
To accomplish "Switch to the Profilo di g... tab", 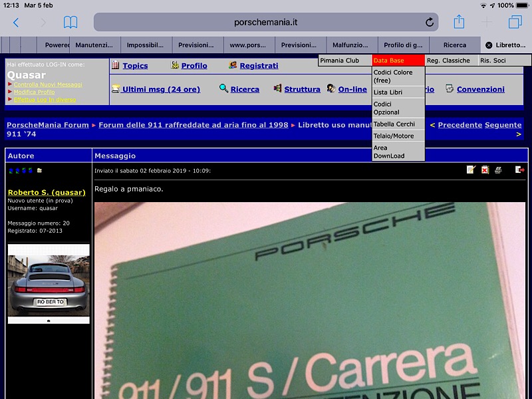I will pyautogui.click(x=403, y=45).
